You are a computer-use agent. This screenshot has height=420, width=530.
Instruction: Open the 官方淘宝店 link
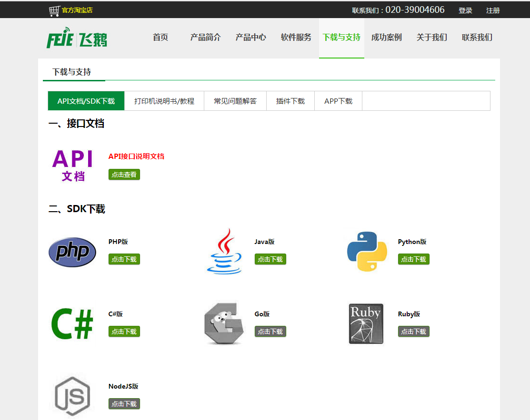(77, 10)
